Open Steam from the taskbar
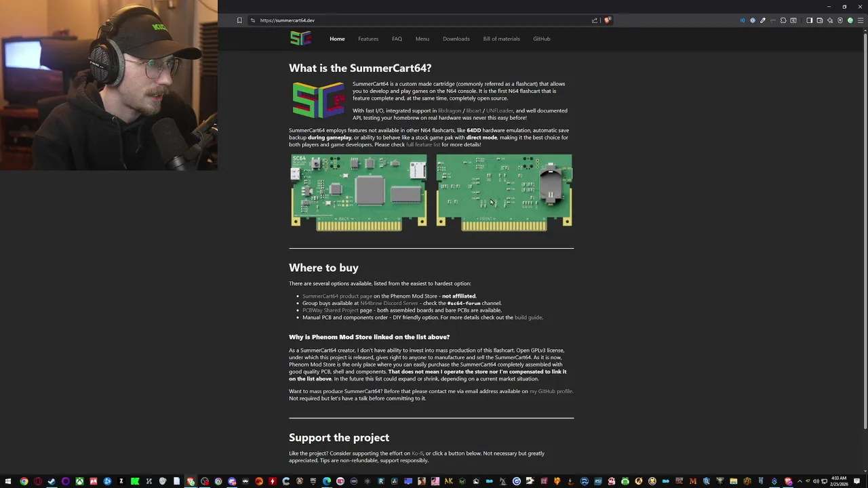The image size is (868, 488). [52, 481]
